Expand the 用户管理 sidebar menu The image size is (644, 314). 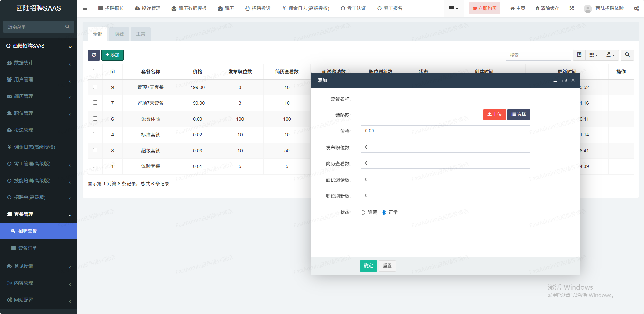pos(39,80)
